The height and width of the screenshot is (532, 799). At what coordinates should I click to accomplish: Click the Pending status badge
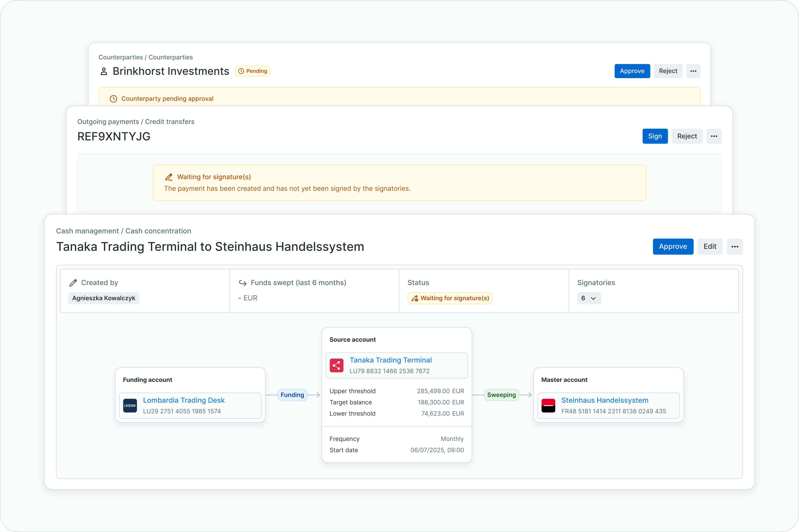coord(252,71)
